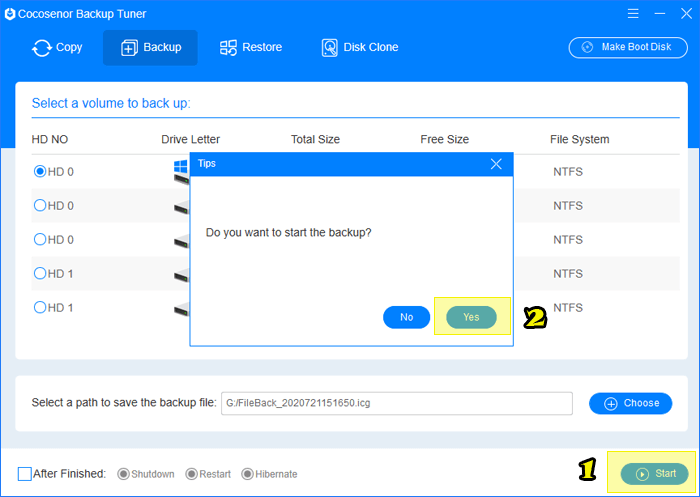This screenshot has height=497, width=700.
Task: Go to the Disk Clone tab
Action: pyautogui.click(x=360, y=47)
